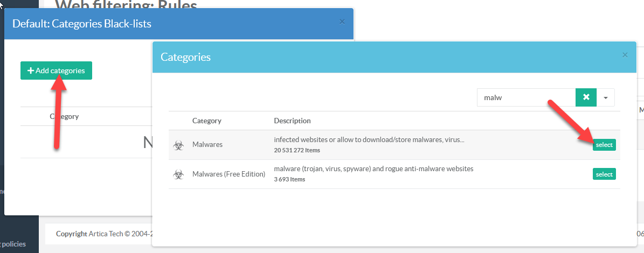Select the Malwares (Free Edition) category

[x=604, y=174]
